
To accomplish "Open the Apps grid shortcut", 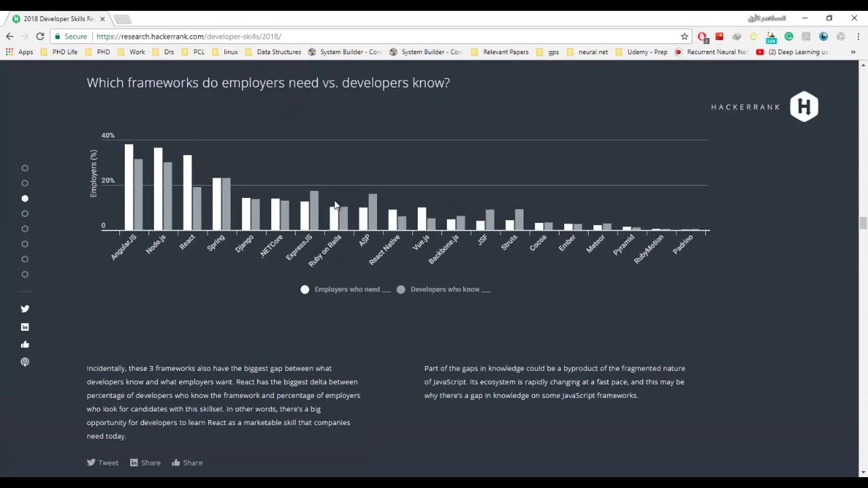I will [19, 52].
